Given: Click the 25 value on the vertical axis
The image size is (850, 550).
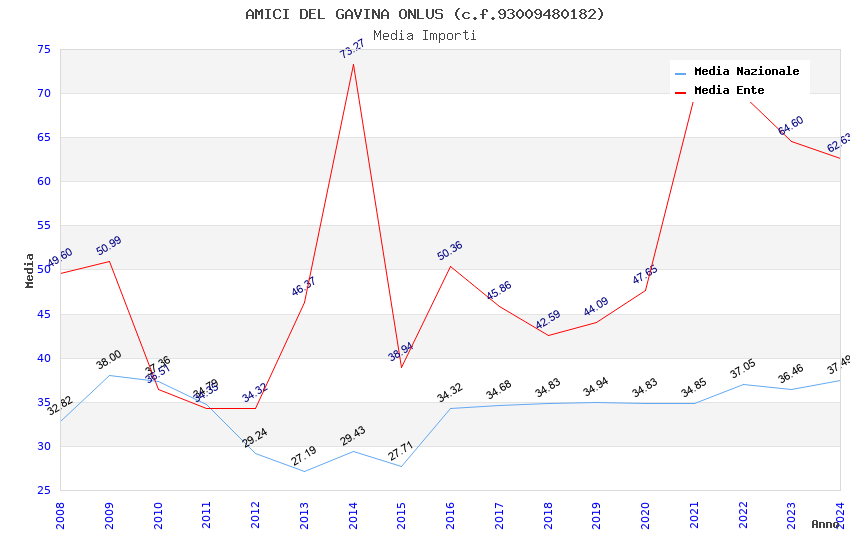Looking at the screenshot, I should 43,490.
